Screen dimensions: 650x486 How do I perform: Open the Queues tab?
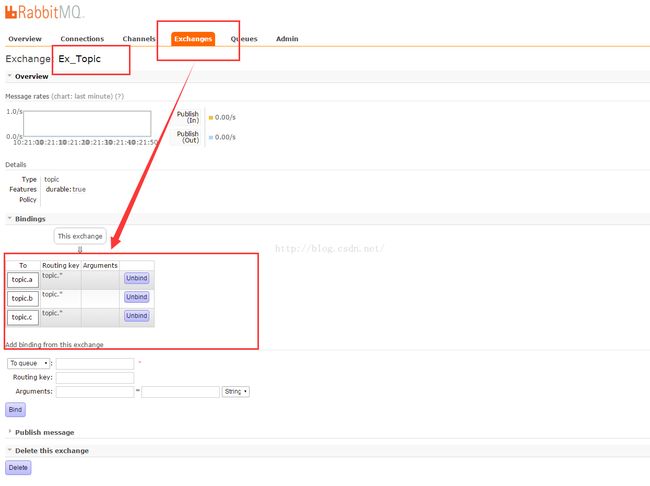(x=244, y=39)
